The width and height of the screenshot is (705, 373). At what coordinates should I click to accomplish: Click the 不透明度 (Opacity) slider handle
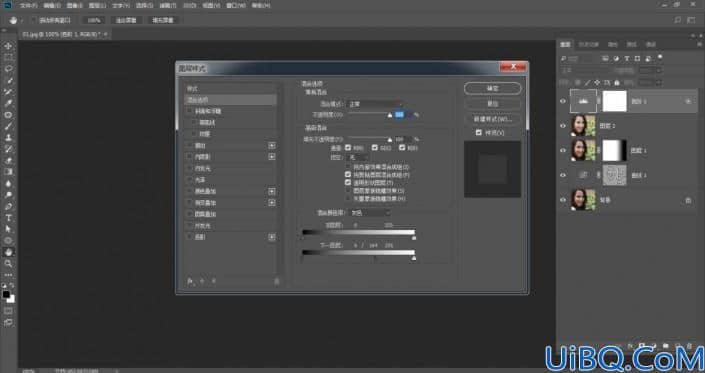click(x=390, y=115)
